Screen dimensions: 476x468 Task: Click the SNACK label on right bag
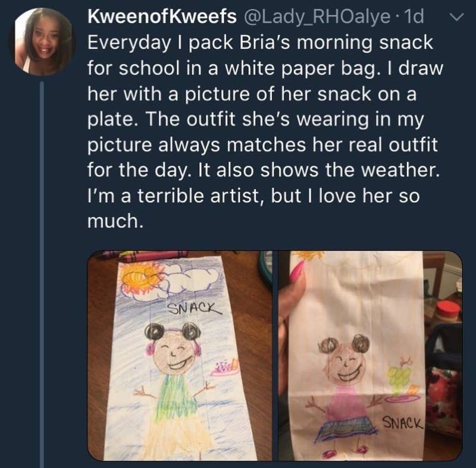pos(402,422)
